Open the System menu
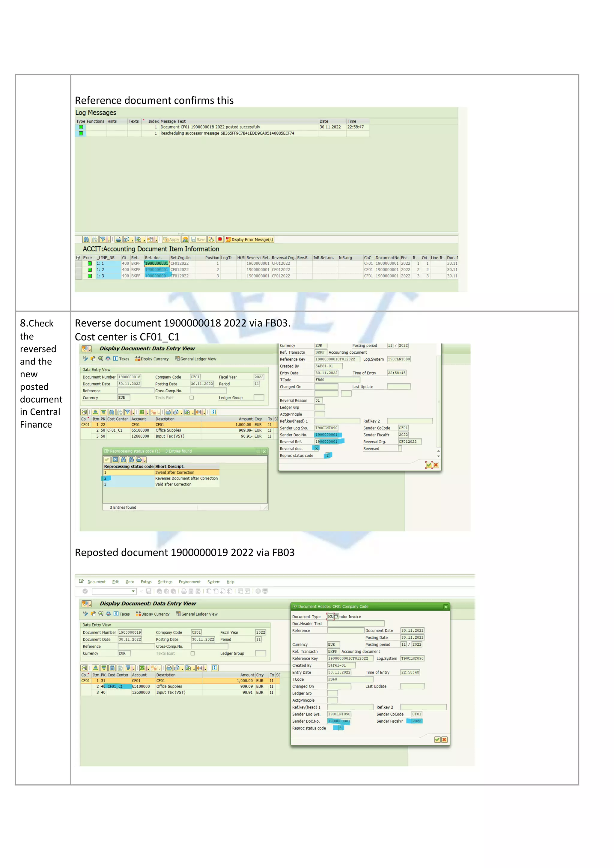This screenshot has width=614, height=868. tap(214, 582)
